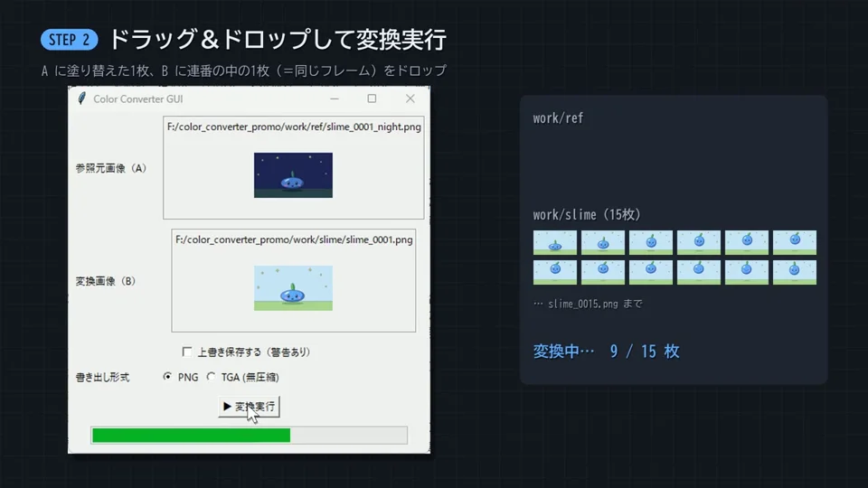Click the STEP 2 badge
This screenshot has height=488, width=868.
70,40
